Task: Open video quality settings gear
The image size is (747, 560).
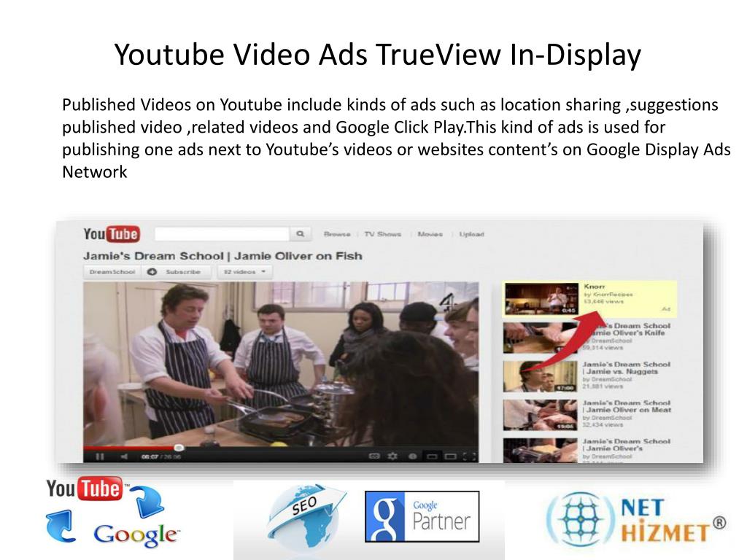Action: (x=392, y=456)
